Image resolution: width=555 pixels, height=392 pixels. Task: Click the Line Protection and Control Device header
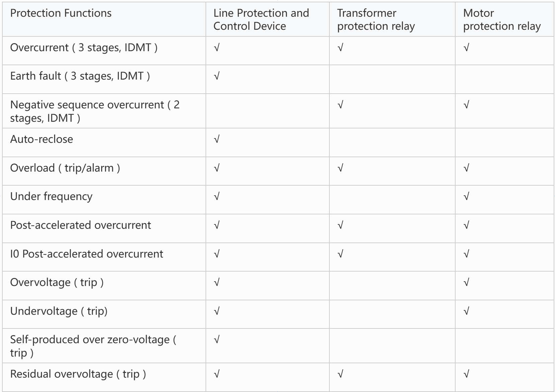pos(261,19)
